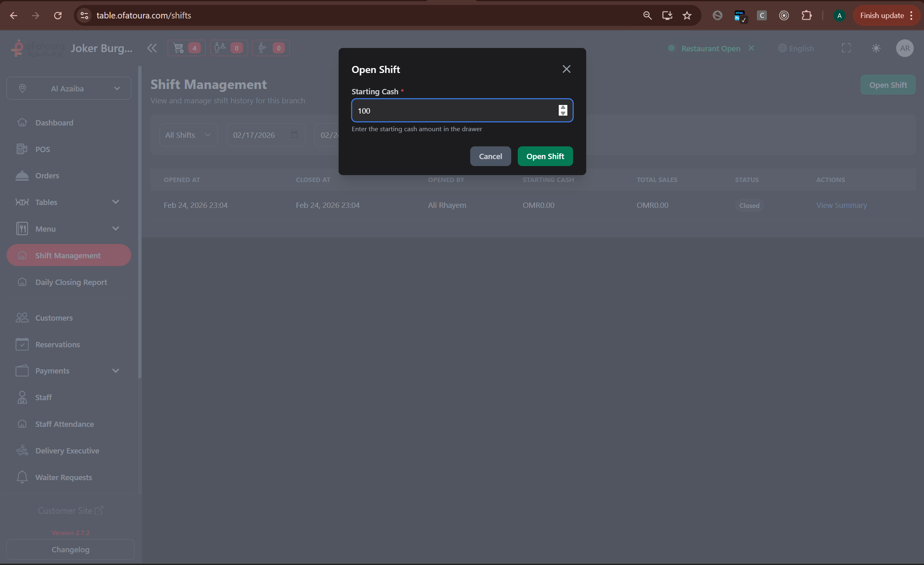This screenshot has height=565, width=924.
Task: Click the fullscreen expand icon
Action: click(x=846, y=48)
